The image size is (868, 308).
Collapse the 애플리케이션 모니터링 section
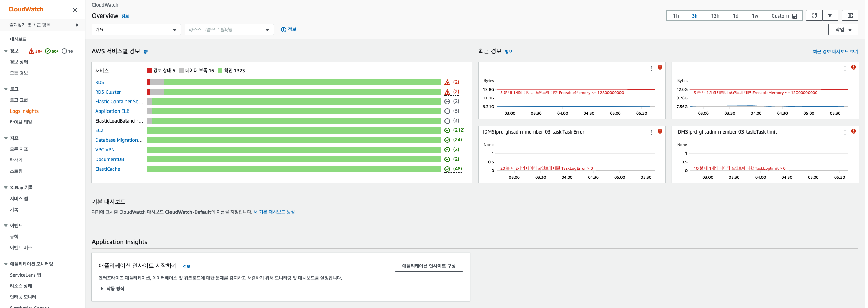[6, 264]
